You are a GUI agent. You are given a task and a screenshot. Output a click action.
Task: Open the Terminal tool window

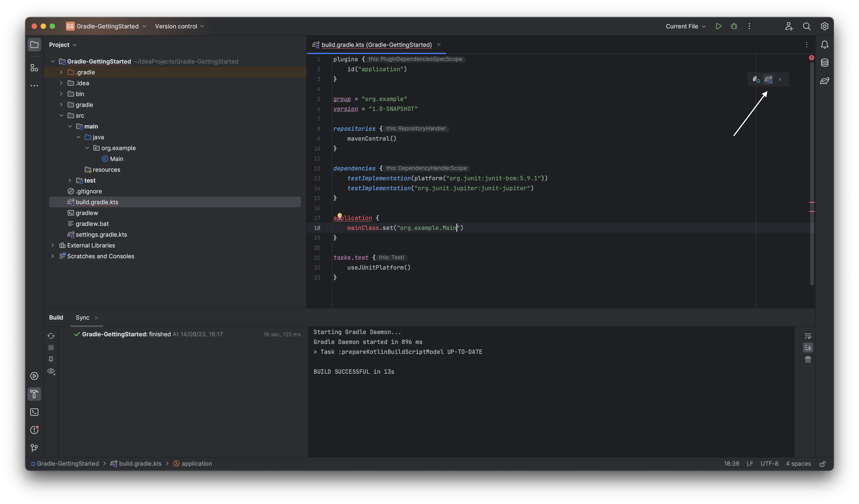[x=34, y=412]
